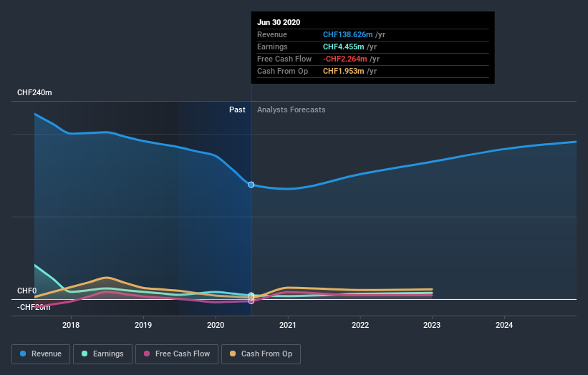588x375 pixels.
Task: Click the Cash From Op label in tooltip
Action: pos(283,71)
